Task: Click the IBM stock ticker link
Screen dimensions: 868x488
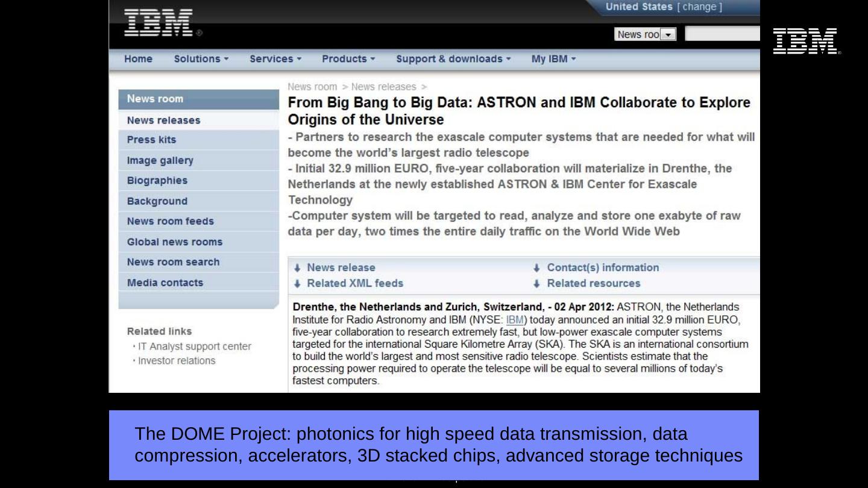Action: [x=515, y=319]
